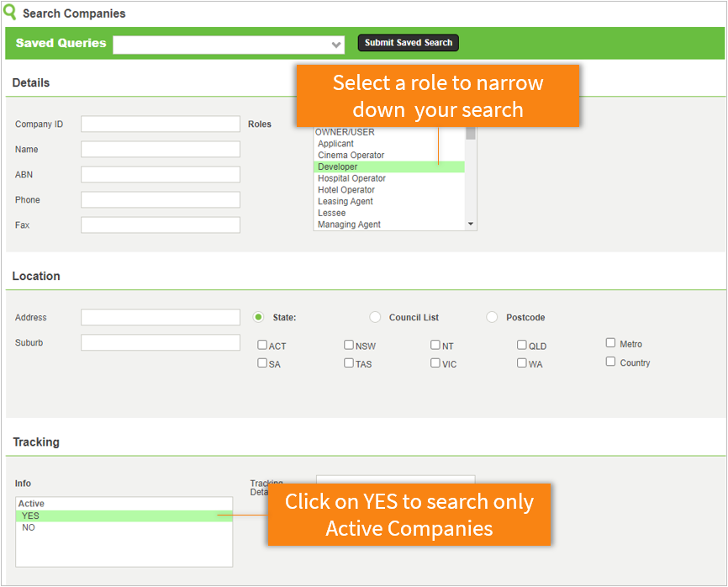Click into the Fax field
The width and height of the screenshot is (728, 587).
(161, 225)
